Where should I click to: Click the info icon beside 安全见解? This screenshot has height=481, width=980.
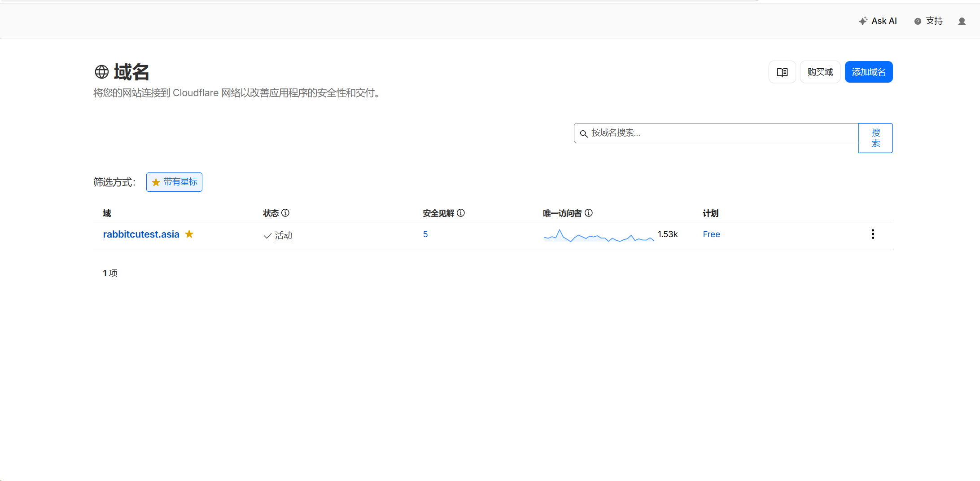(461, 213)
